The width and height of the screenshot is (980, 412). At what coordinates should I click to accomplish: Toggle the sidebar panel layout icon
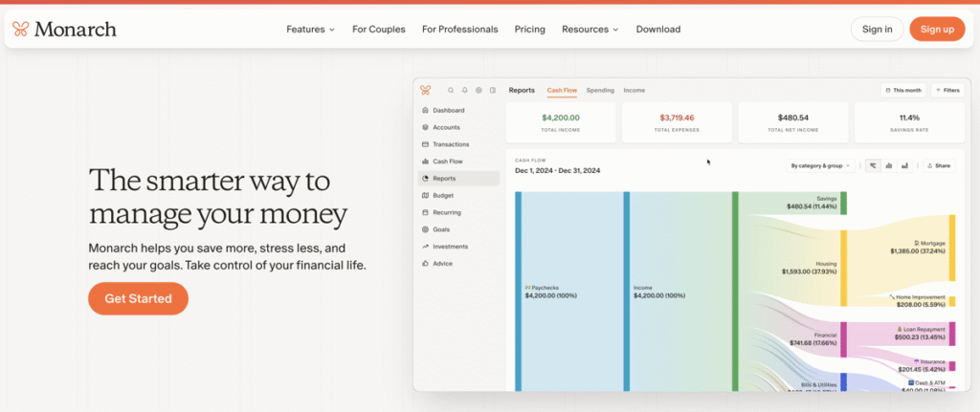click(x=493, y=90)
